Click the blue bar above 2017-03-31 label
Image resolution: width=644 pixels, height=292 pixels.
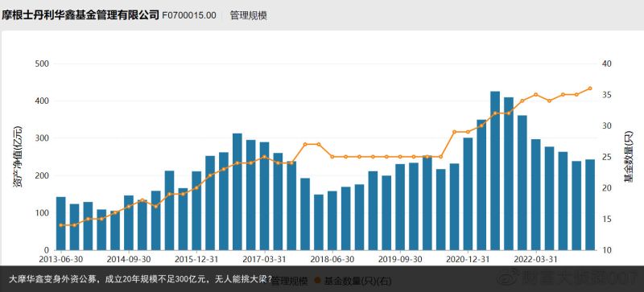(x=265, y=196)
